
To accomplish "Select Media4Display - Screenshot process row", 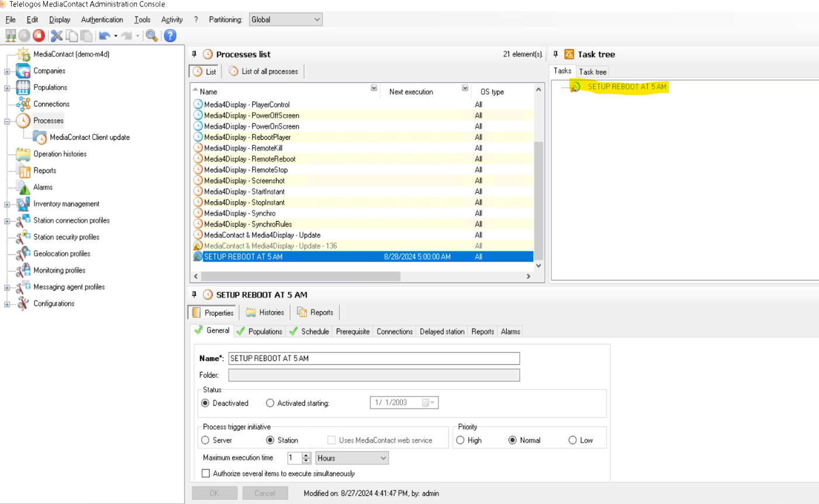I will point(362,181).
